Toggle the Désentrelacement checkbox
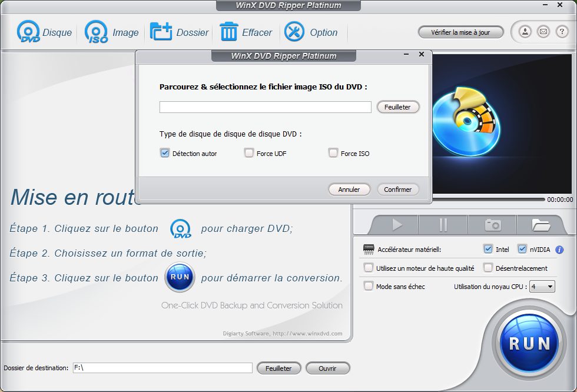 coord(488,268)
